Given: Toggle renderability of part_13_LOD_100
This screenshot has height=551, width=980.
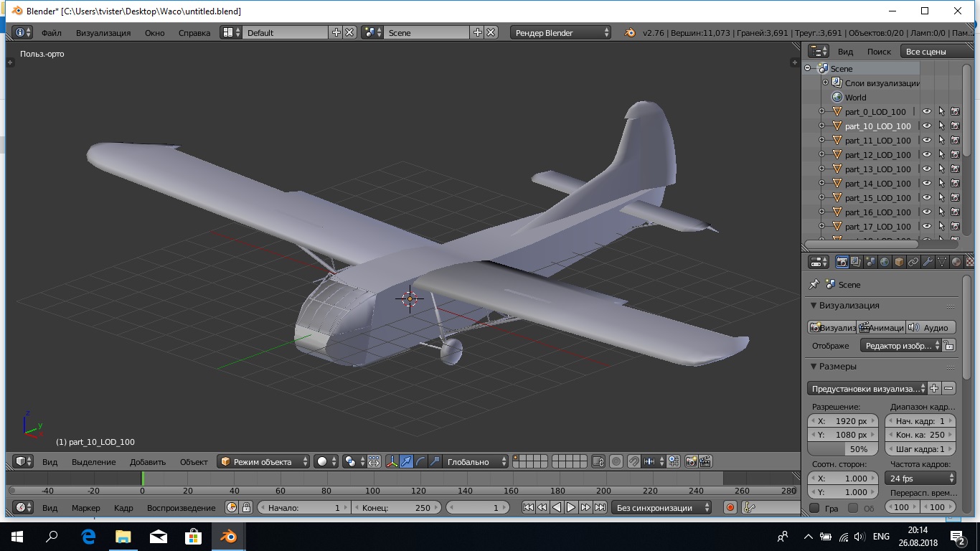Looking at the screenshot, I should (956, 169).
